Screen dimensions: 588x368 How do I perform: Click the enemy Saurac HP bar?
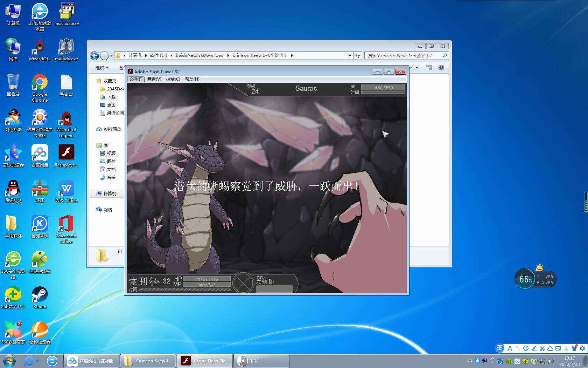[x=383, y=88]
